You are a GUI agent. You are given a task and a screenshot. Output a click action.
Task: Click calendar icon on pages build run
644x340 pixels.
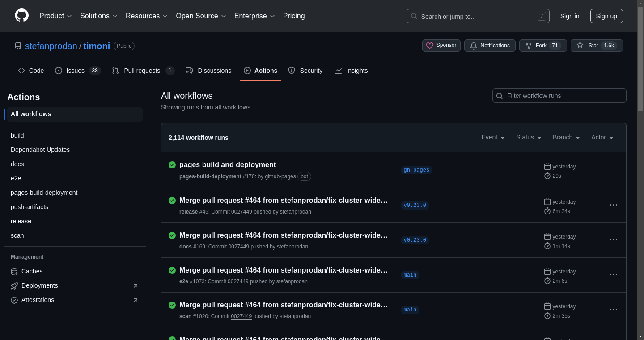547,166
